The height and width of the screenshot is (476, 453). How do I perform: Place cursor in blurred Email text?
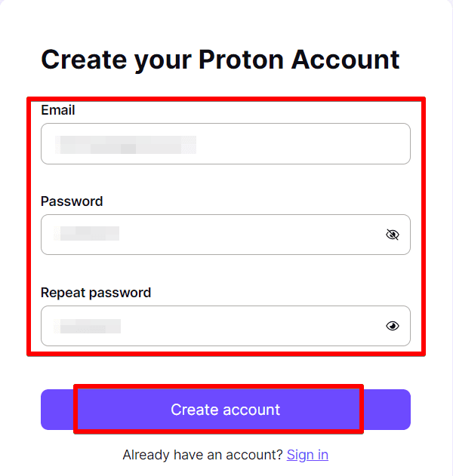click(126, 144)
